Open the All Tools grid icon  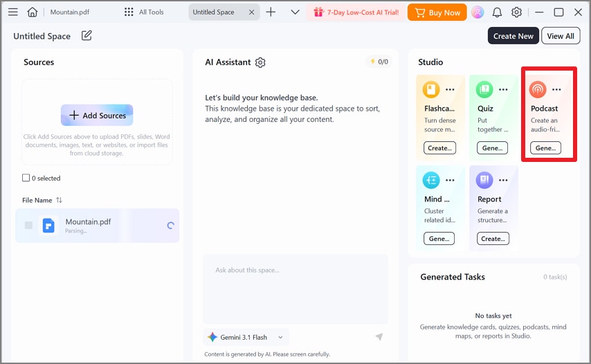(129, 12)
